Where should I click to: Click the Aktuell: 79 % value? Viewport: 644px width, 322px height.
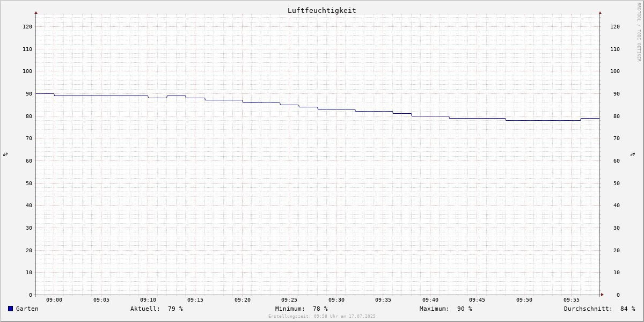tap(157, 309)
